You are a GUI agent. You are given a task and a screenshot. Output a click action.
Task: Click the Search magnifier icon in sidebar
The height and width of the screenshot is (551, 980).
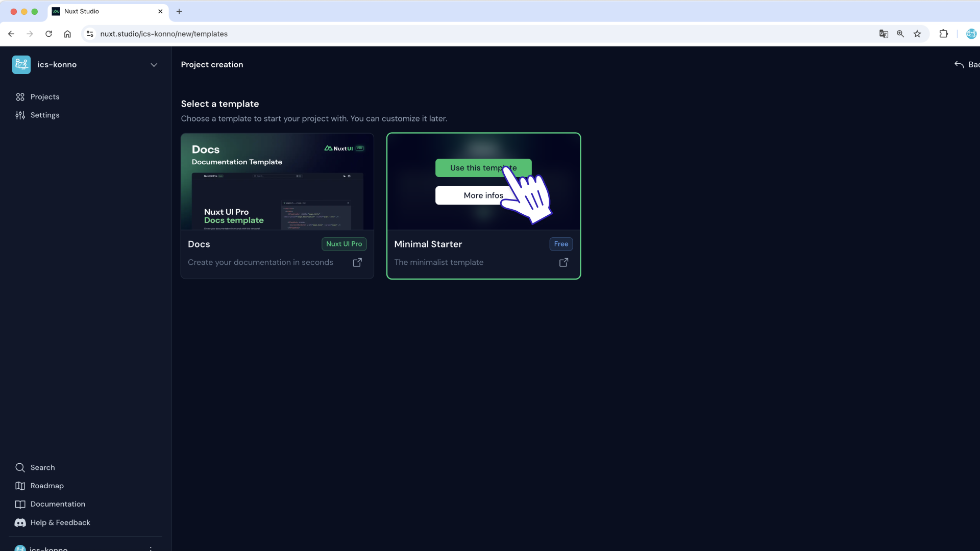pyautogui.click(x=20, y=467)
